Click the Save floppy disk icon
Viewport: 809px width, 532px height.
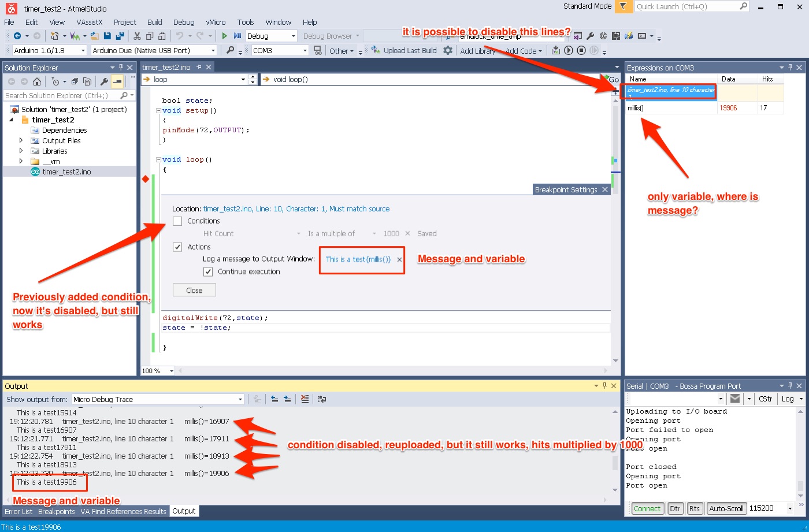[x=107, y=36]
